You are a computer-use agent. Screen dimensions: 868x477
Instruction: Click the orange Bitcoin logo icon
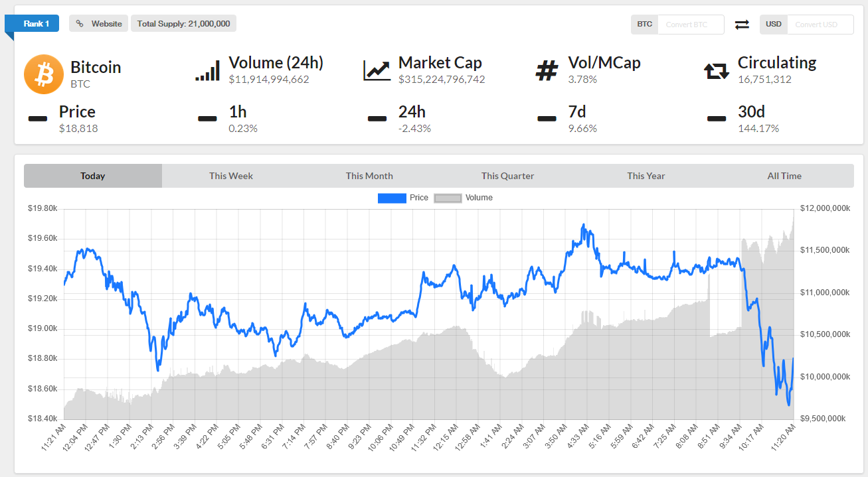(x=44, y=74)
